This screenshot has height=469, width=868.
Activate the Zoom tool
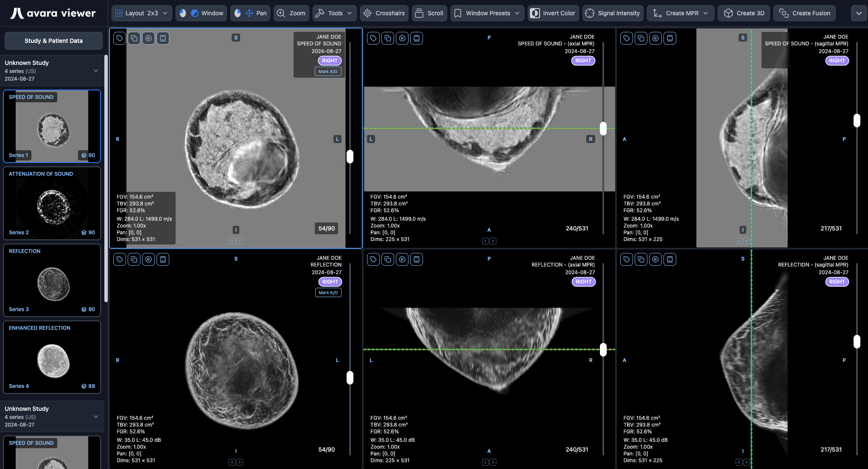291,13
